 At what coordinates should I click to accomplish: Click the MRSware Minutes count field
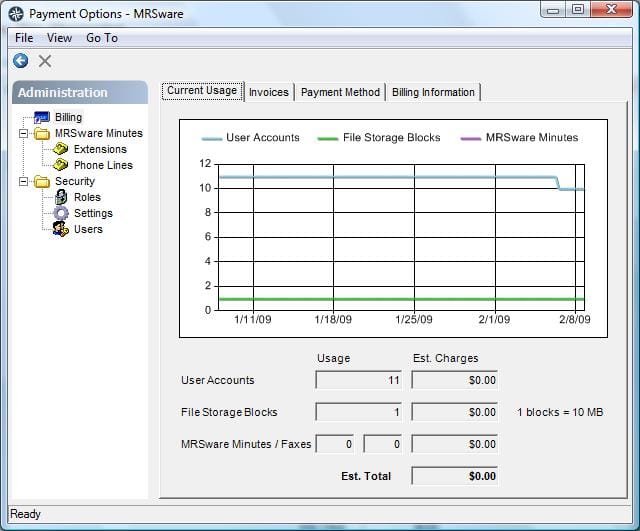(335, 444)
